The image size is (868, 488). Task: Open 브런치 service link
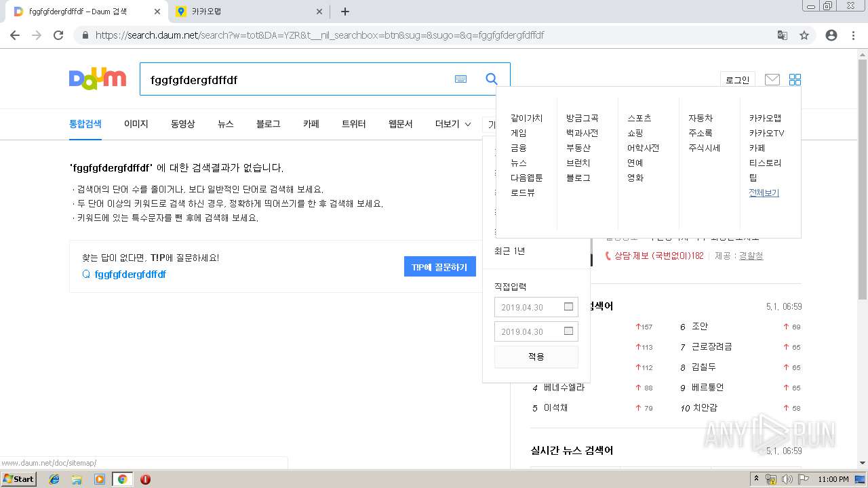pos(578,163)
